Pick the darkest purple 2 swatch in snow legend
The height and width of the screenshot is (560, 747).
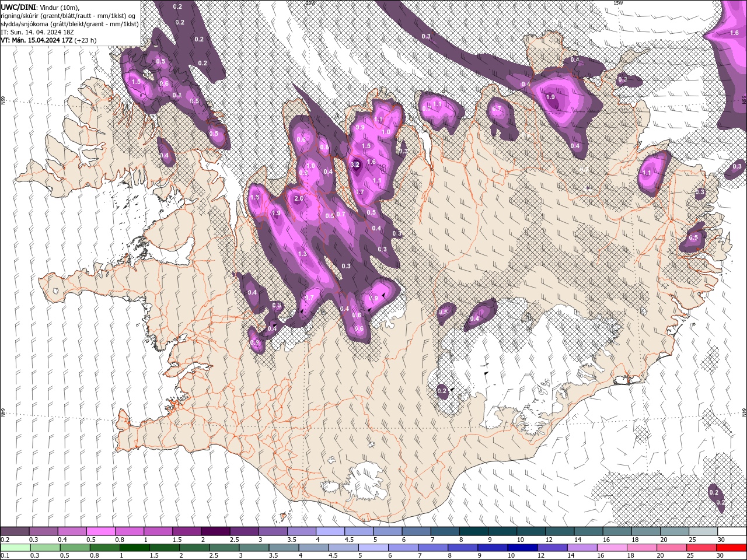(x=215, y=531)
